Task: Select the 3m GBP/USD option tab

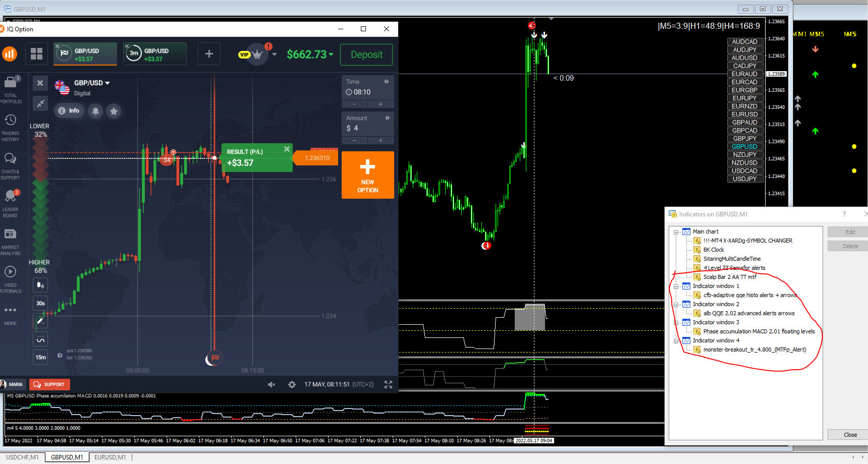Action: tap(155, 54)
